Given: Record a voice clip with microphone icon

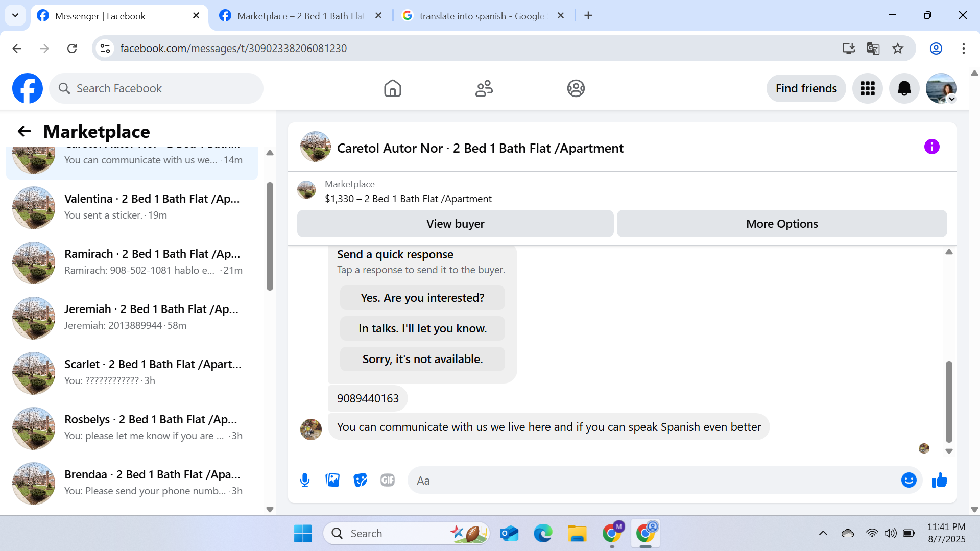Looking at the screenshot, I should point(305,480).
